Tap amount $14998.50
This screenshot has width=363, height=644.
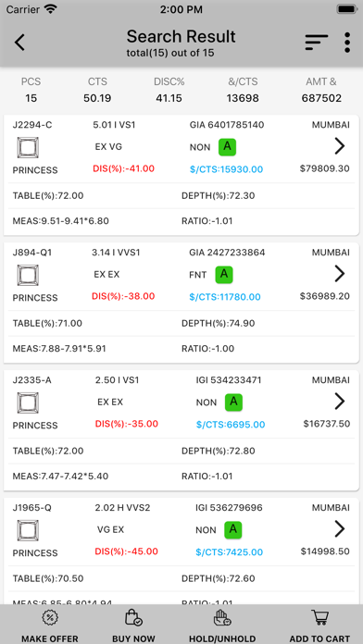coord(325,552)
